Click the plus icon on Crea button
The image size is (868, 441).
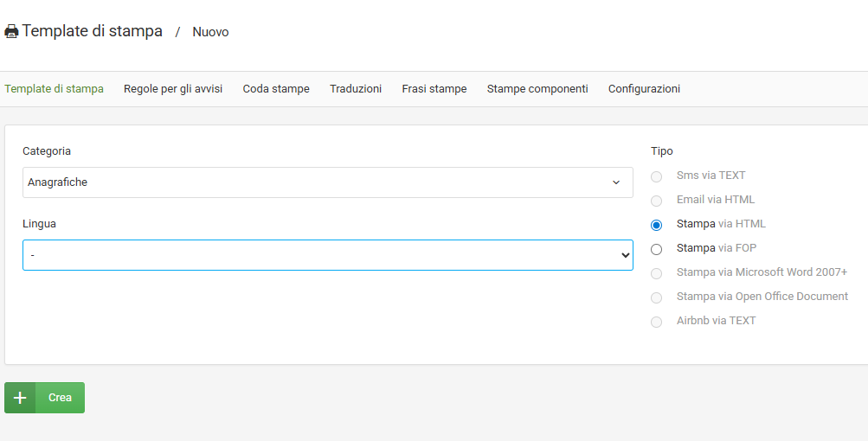pos(20,398)
